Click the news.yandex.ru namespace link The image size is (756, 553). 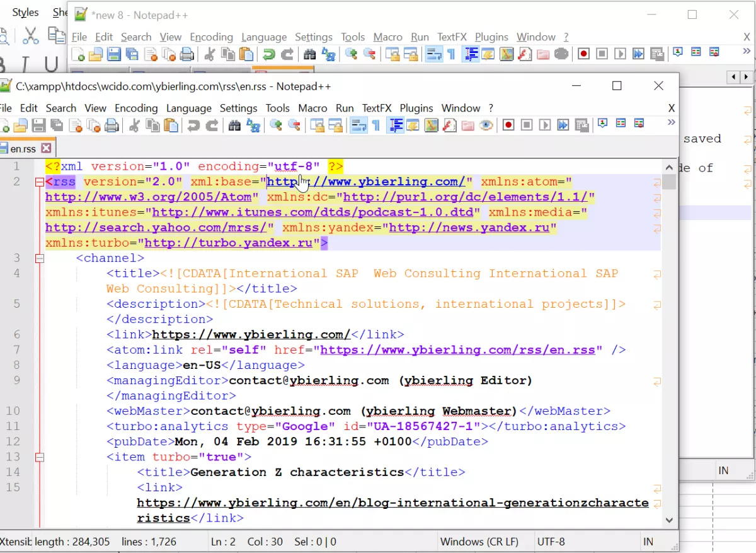pos(469,228)
